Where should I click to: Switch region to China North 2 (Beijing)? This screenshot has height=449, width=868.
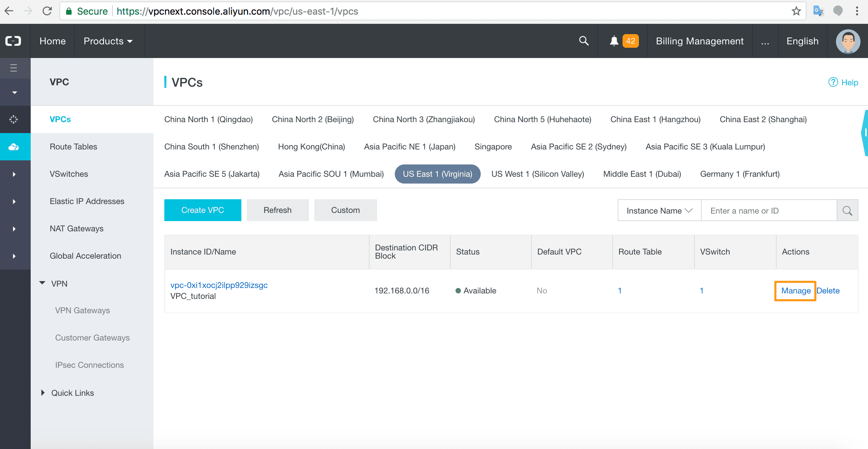313,119
